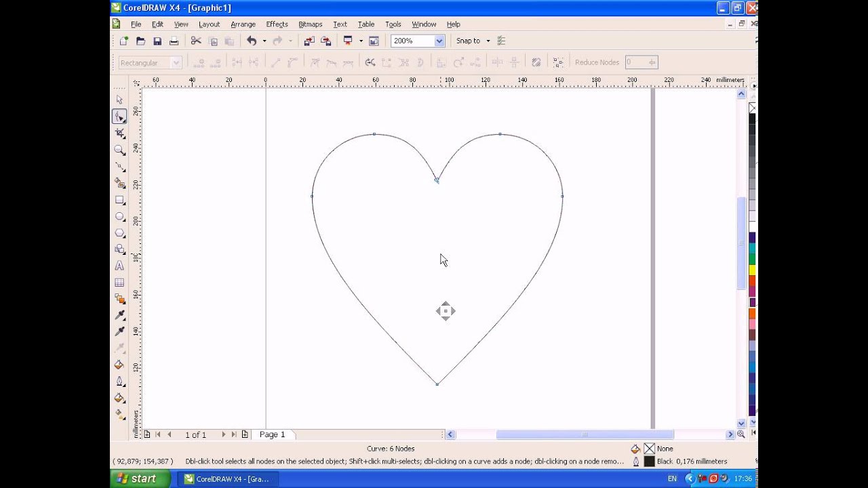Open Snap options icon beside Snap to
The image size is (868, 488).
coord(502,41)
